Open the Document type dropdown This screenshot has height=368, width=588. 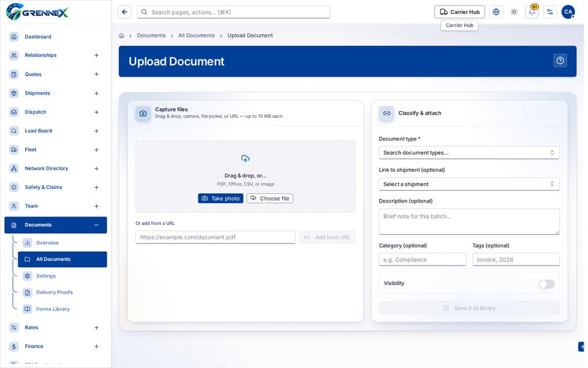click(469, 153)
